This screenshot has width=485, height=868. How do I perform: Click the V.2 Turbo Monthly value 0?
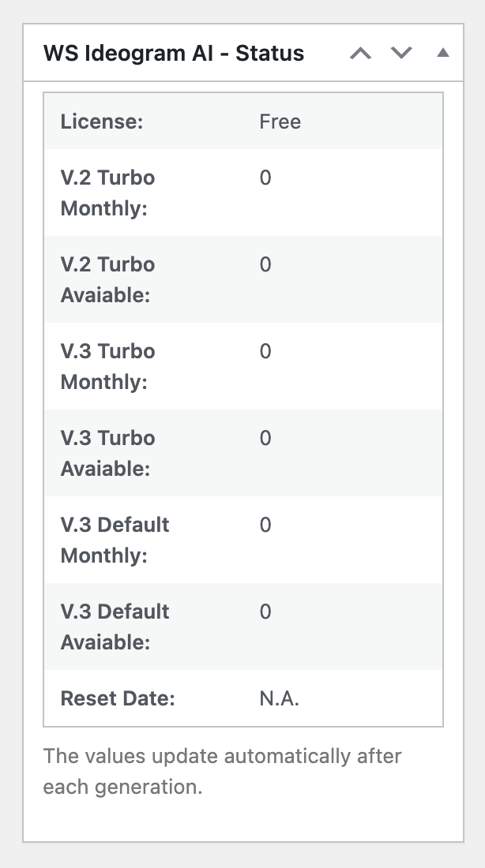(265, 178)
